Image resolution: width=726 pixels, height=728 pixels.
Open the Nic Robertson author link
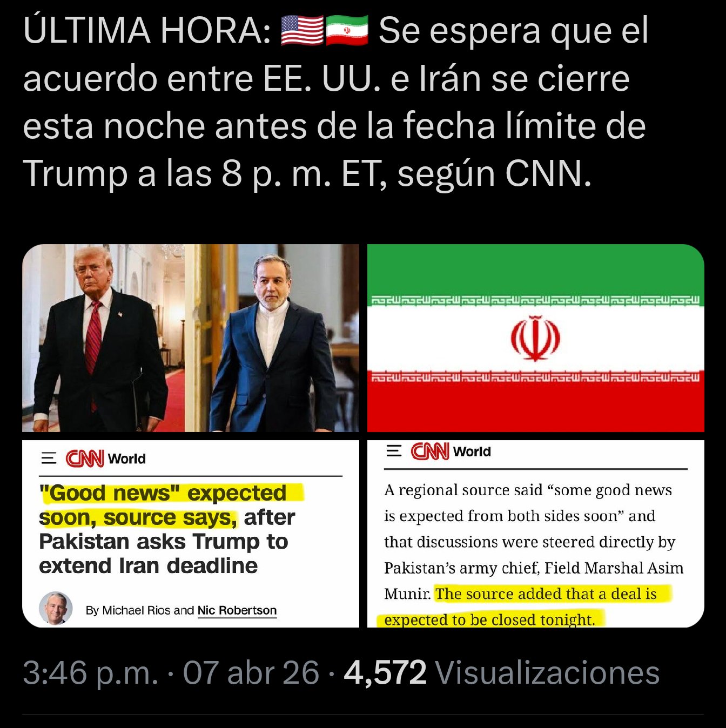click(237, 610)
